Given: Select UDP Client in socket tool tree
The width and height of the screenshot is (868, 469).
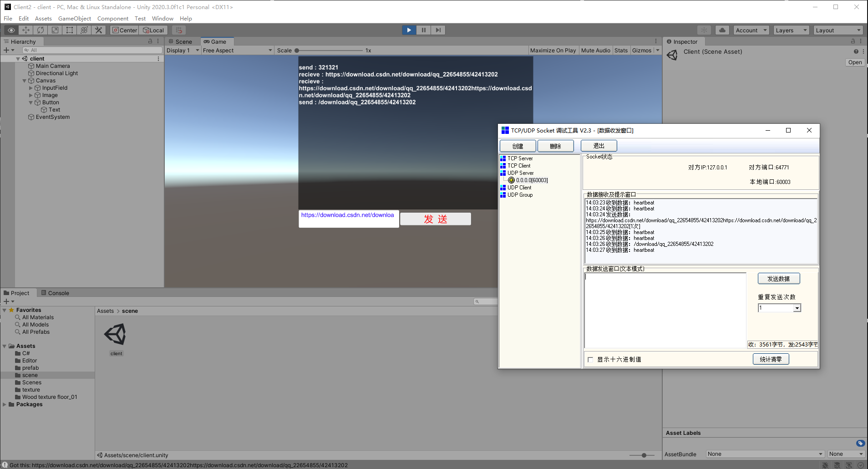Looking at the screenshot, I should 519,188.
